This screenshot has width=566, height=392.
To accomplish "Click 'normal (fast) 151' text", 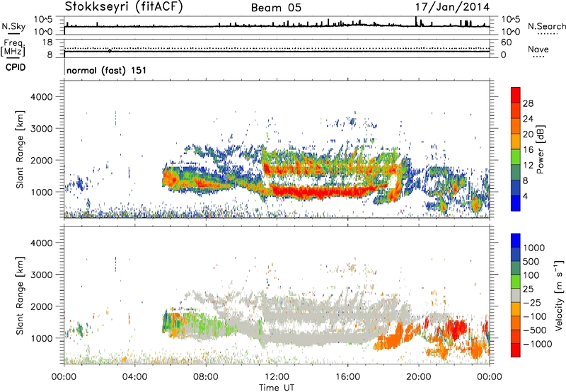I will [107, 70].
